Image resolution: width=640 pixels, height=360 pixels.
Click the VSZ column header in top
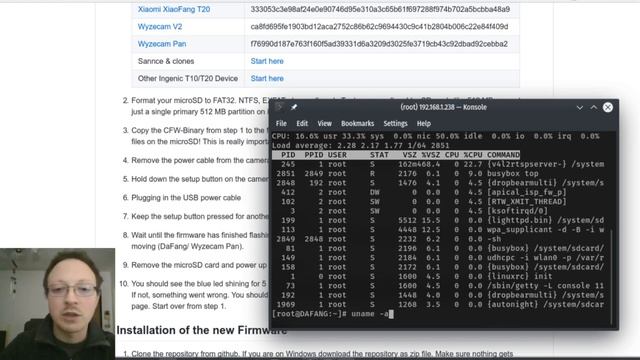coord(409,155)
